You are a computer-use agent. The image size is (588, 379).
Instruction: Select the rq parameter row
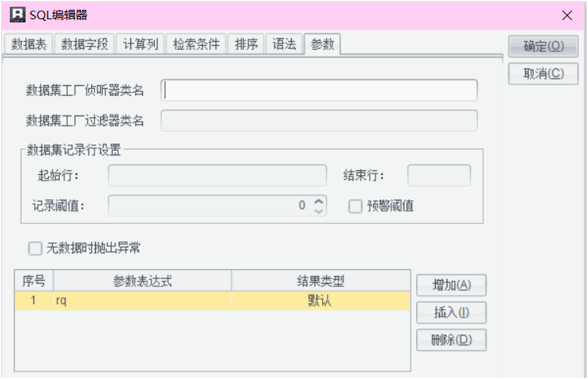click(143, 301)
